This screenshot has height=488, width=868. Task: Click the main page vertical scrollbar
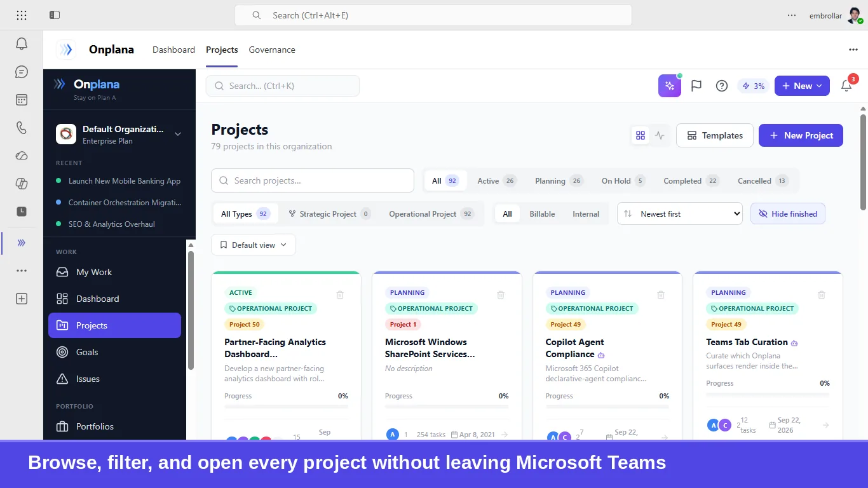[863, 162]
